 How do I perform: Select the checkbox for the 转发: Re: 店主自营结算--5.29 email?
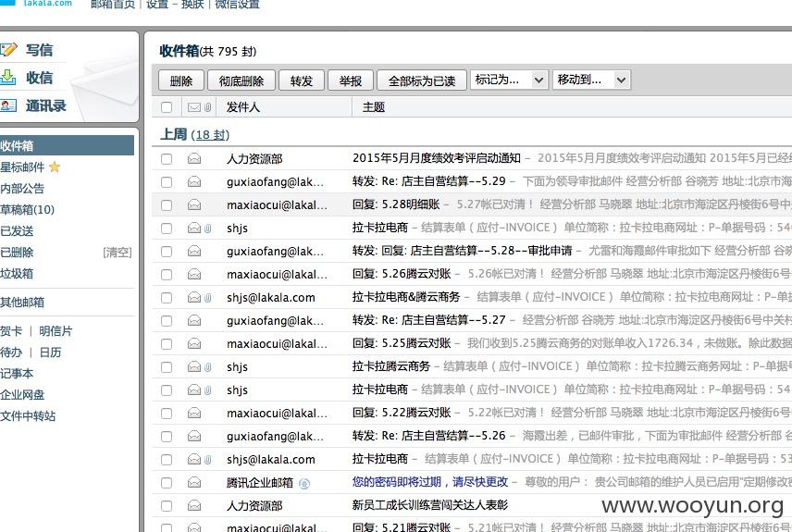(x=167, y=182)
